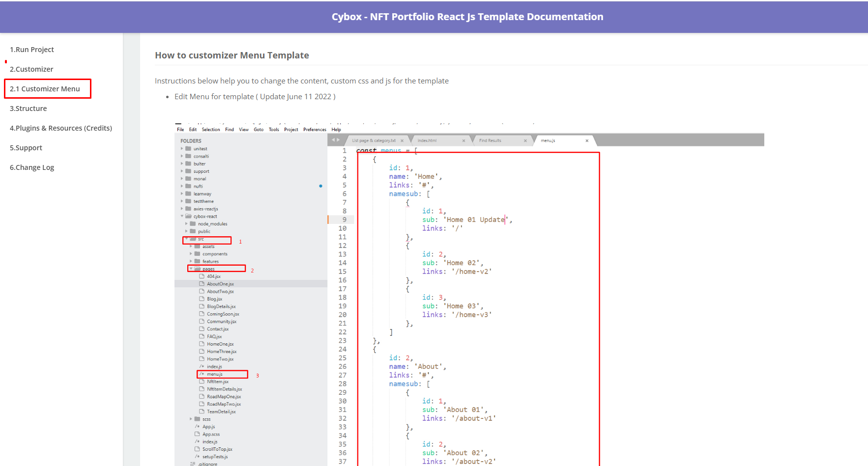Viewport: 868px width, 466px height.
Task: Open HomeOne.jsx file
Action: tap(220, 344)
